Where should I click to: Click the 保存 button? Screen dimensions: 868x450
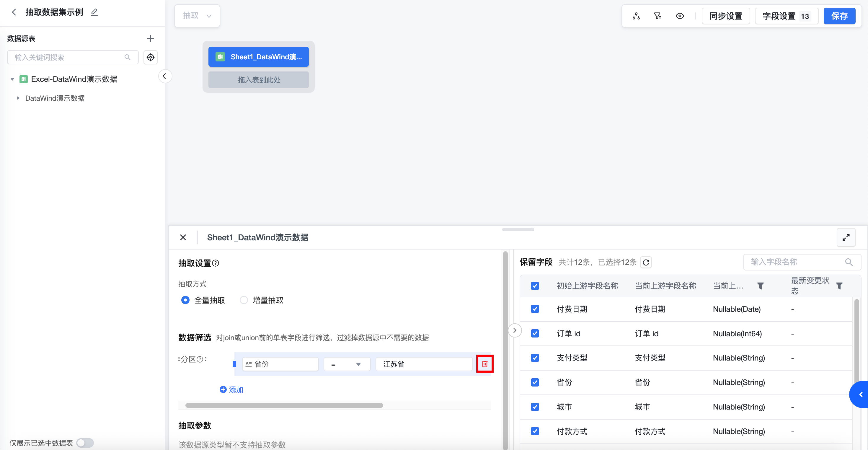tap(839, 16)
